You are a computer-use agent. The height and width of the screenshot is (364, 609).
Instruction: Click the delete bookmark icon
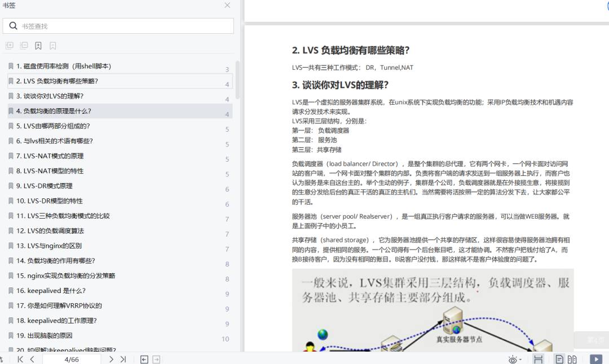click(53, 46)
